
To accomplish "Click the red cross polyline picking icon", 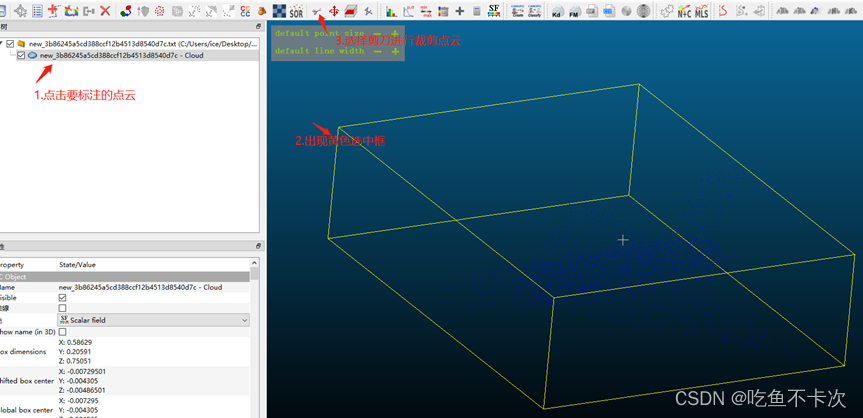I will (54, 10).
